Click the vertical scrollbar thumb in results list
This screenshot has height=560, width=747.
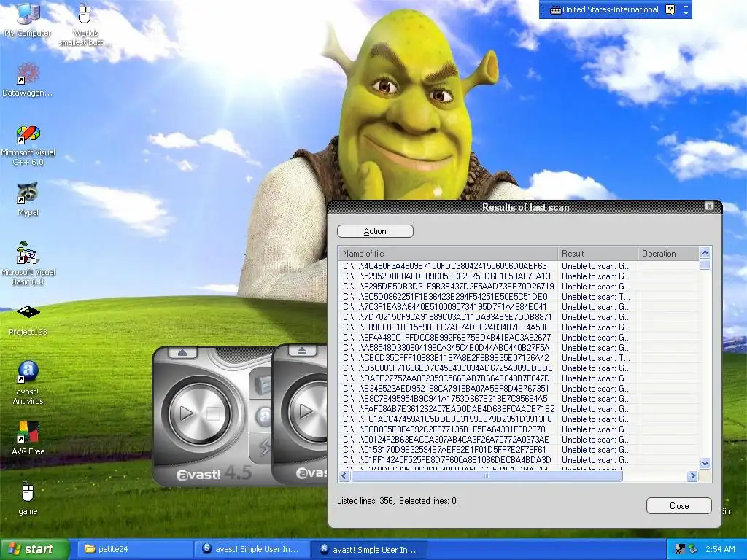point(705,265)
